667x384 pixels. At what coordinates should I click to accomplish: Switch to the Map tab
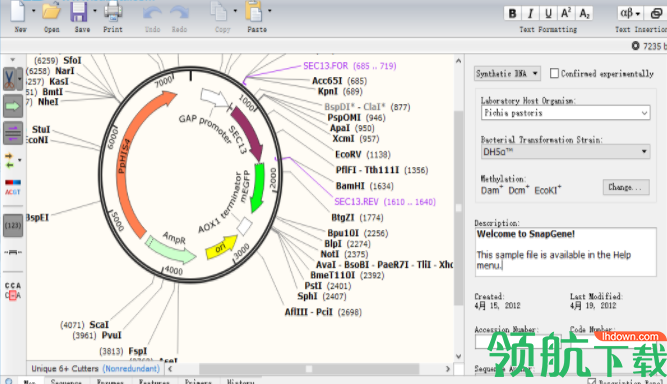tap(30, 381)
